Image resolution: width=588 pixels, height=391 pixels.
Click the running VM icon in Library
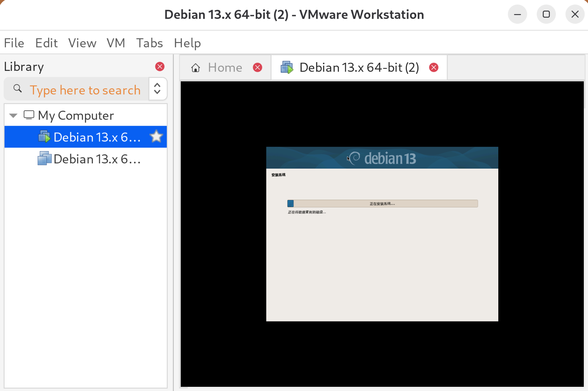pos(44,137)
